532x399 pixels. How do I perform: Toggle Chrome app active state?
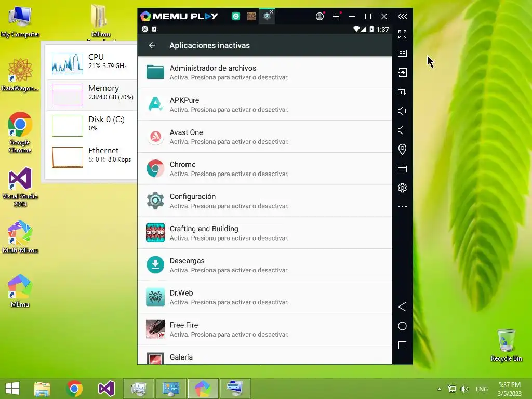click(264, 169)
